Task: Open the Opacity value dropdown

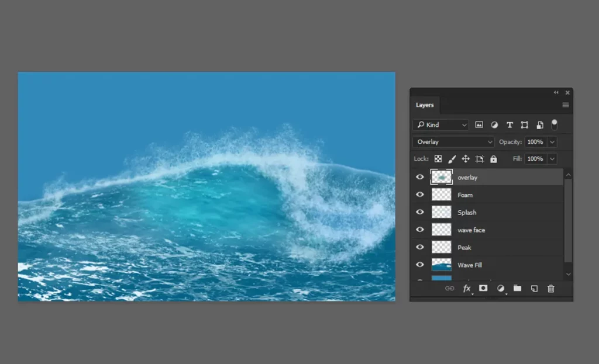Action: (550, 141)
